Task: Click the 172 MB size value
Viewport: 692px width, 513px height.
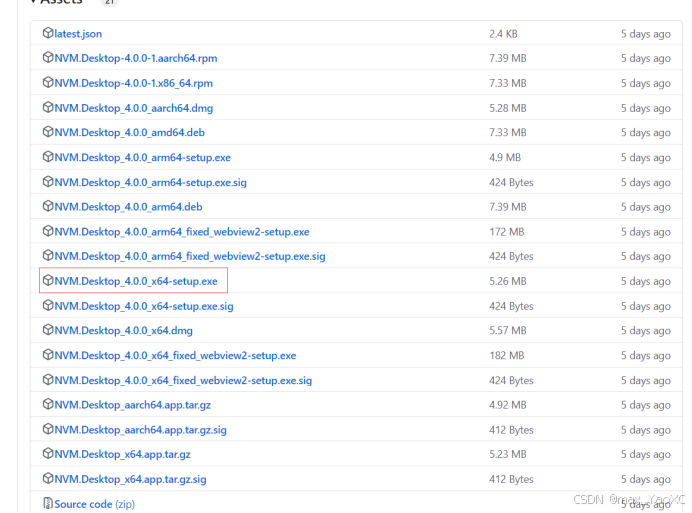Action: click(x=507, y=232)
